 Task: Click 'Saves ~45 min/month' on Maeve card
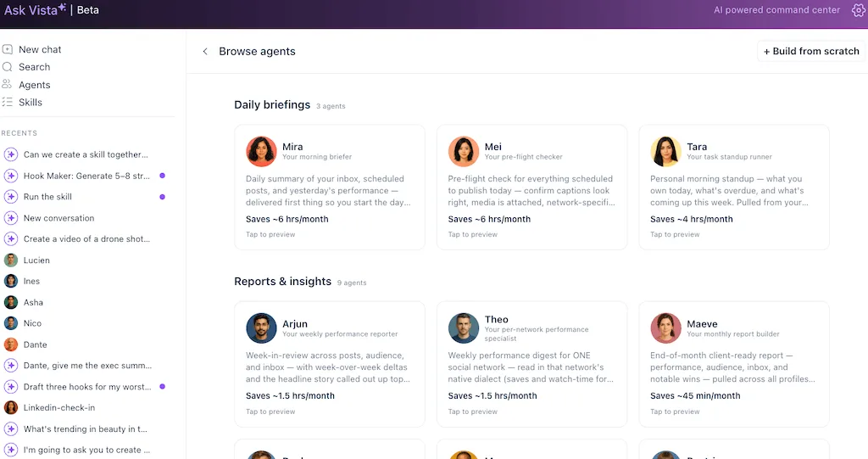695,396
